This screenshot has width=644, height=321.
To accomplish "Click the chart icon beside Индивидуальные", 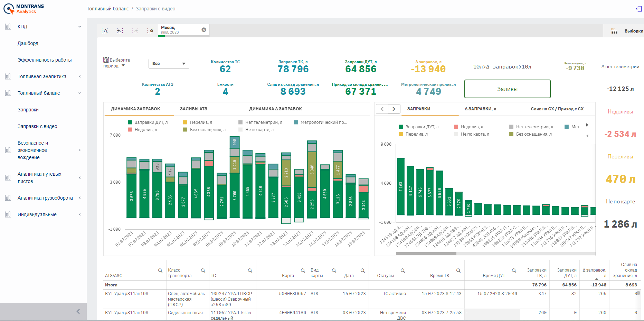I will (8, 214).
